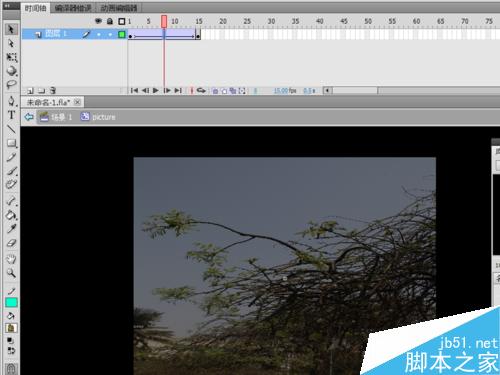500x375 pixels.
Task: Click the timeline scrollbar left arrow
Action: (x=328, y=90)
